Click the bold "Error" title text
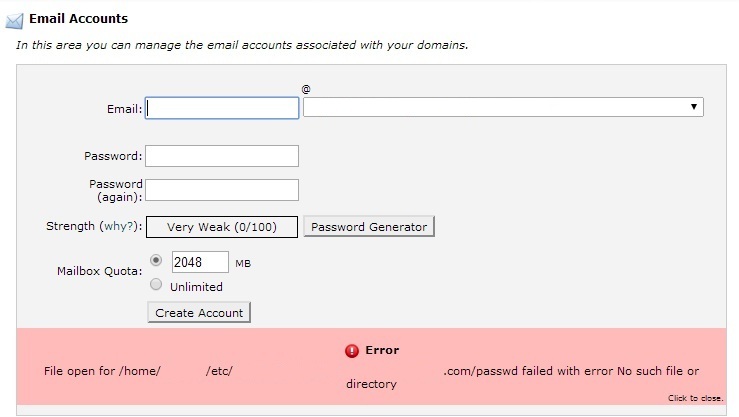The width and height of the screenshot is (739, 417). point(382,350)
